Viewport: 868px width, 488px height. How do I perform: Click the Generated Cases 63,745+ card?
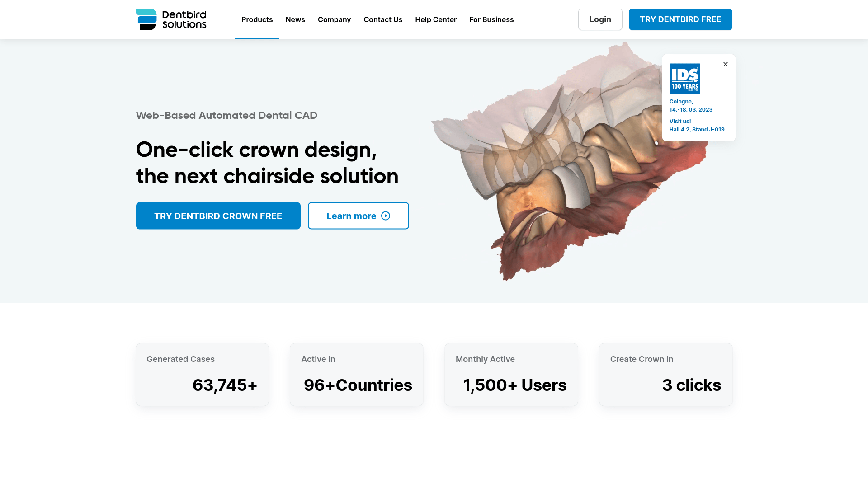pos(202,375)
